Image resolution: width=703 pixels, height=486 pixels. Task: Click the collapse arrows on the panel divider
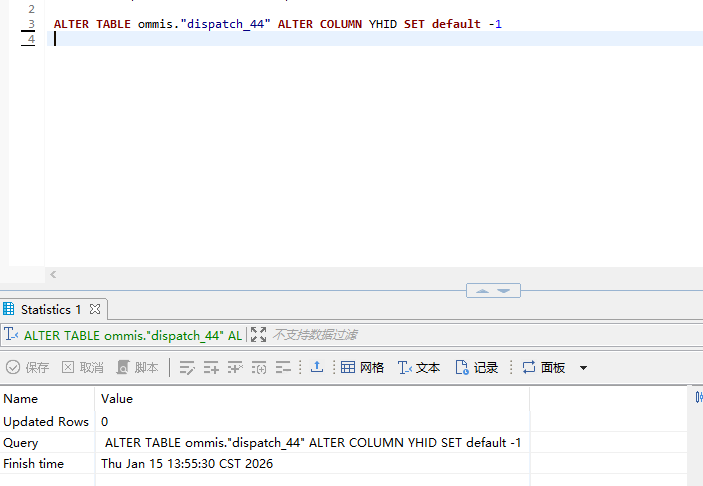pyautogui.click(x=493, y=291)
